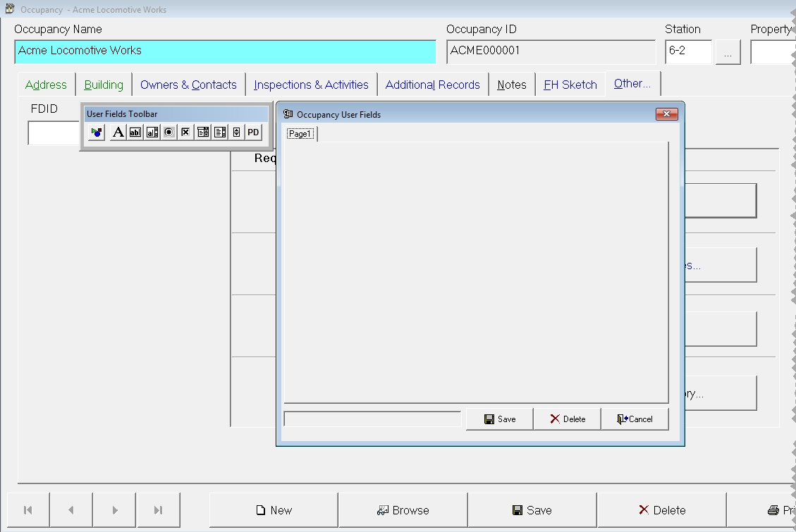The width and height of the screenshot is (796, 532).
Task: Switch to the Building tab
Action: coord(104,85)
